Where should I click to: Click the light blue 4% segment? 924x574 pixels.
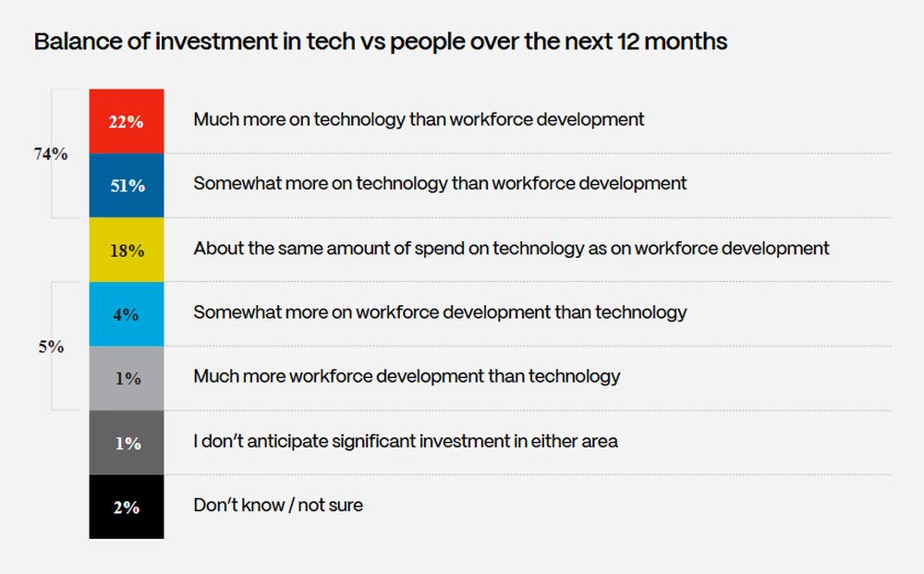click(126, 314)
